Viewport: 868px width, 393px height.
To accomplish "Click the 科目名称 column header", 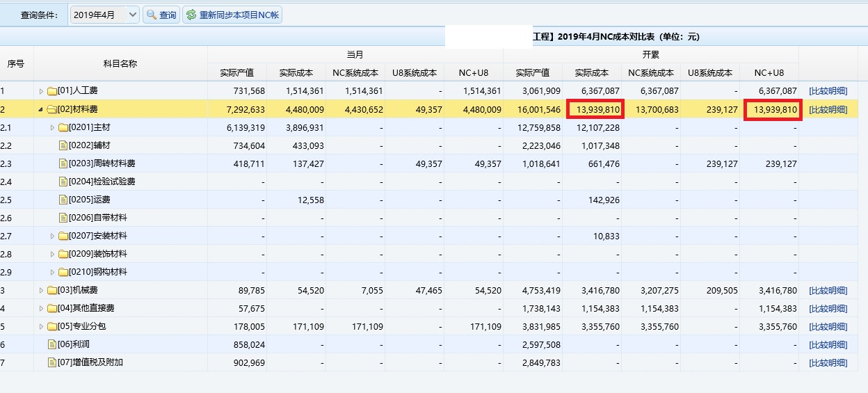I will 120,63.
